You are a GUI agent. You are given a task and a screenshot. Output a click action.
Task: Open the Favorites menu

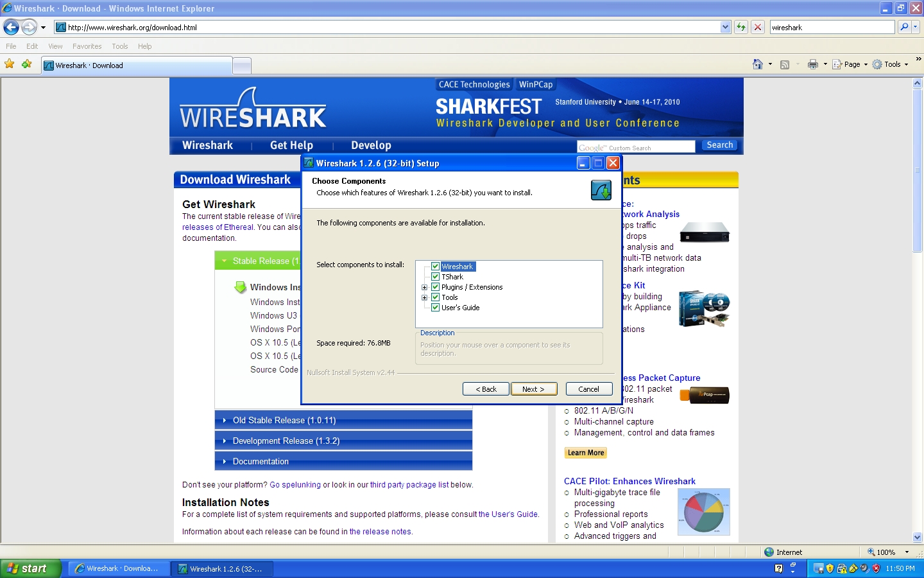[x=87, y=46]
